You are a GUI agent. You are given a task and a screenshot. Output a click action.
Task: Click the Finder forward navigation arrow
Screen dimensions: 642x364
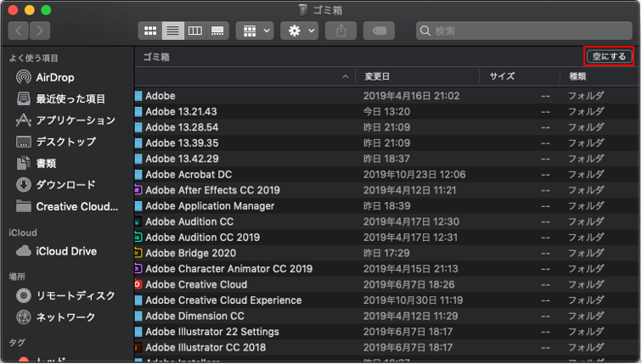pyautogui.click(x=40, y=31)
